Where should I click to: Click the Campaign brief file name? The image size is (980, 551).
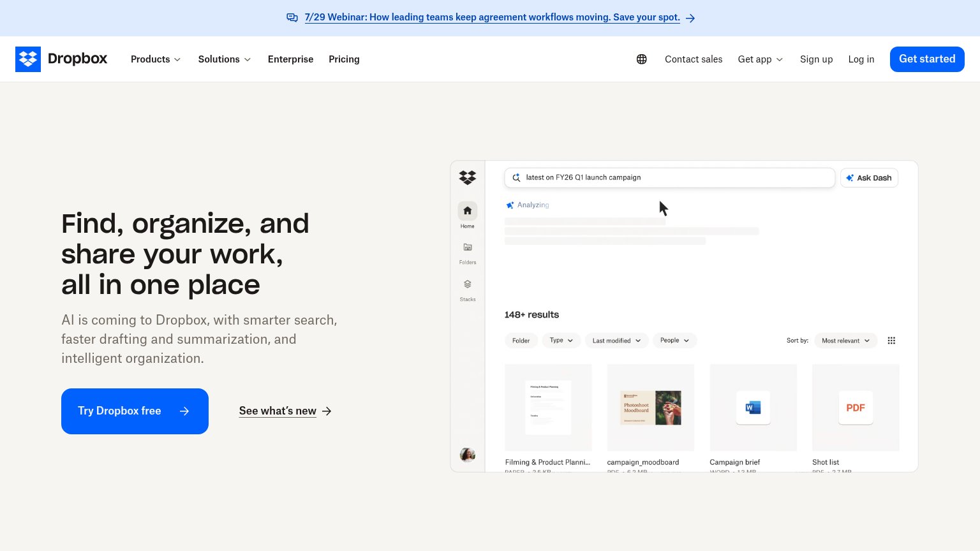[735, 462]
